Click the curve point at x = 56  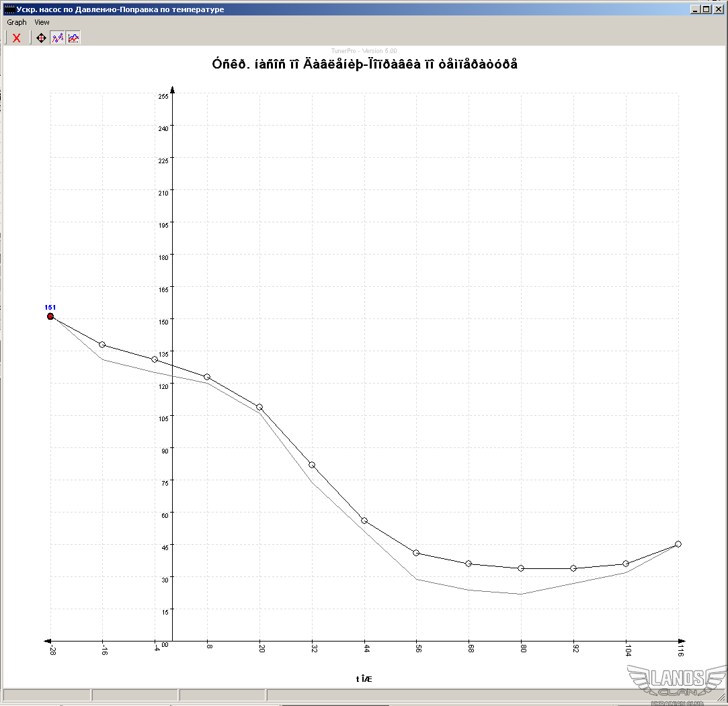click(416, 553)
